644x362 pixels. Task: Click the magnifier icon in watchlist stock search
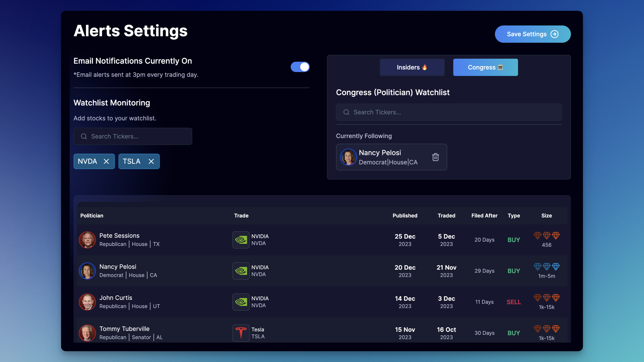(x=84, y=136)
